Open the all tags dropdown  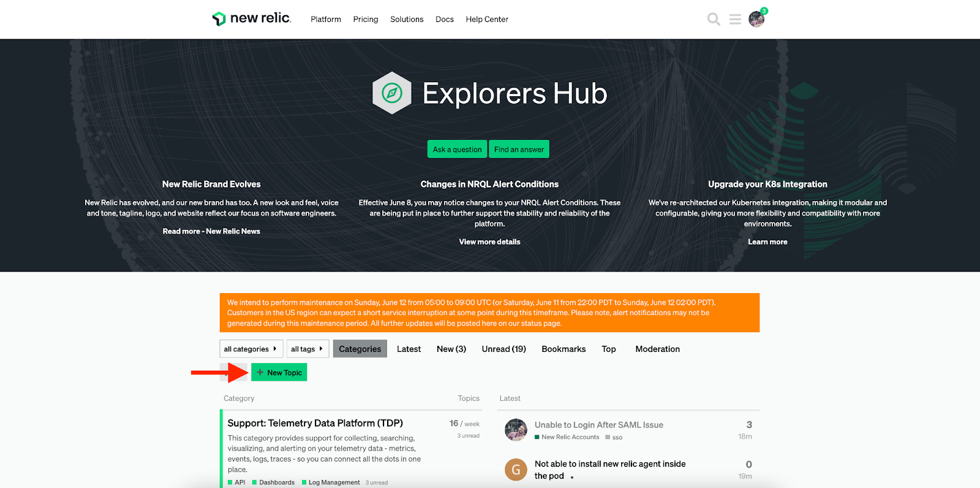[x=307, y=349]
